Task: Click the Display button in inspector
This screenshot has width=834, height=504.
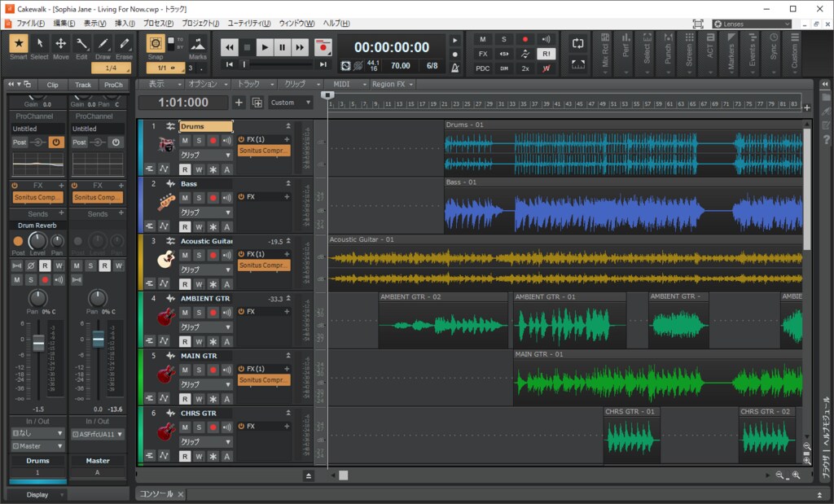Action: (37, 494)
